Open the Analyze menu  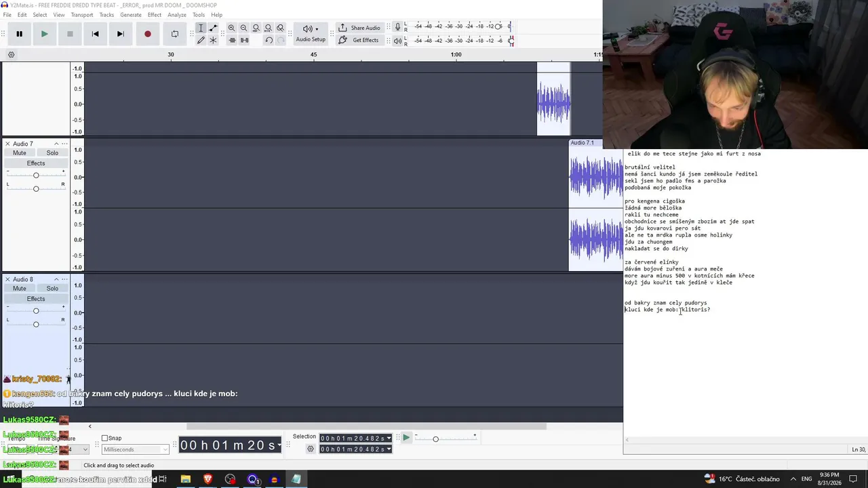tap(177, 15)
